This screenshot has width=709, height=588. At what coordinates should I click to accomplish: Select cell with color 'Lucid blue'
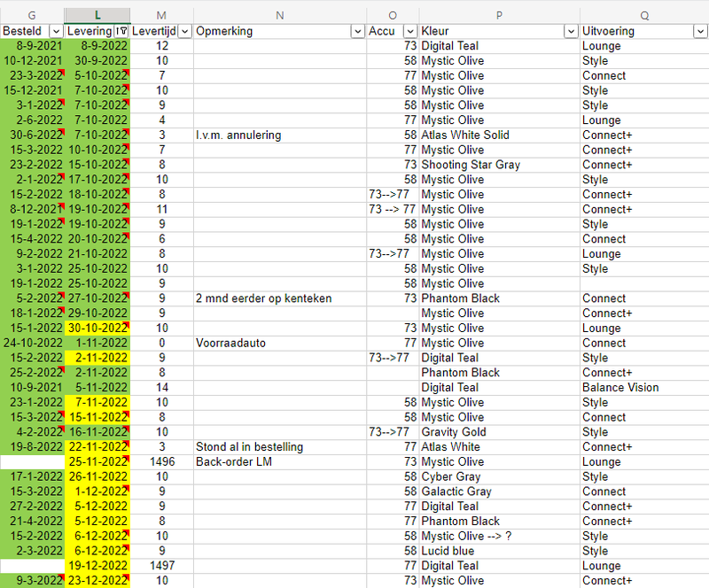click(499, 551)
